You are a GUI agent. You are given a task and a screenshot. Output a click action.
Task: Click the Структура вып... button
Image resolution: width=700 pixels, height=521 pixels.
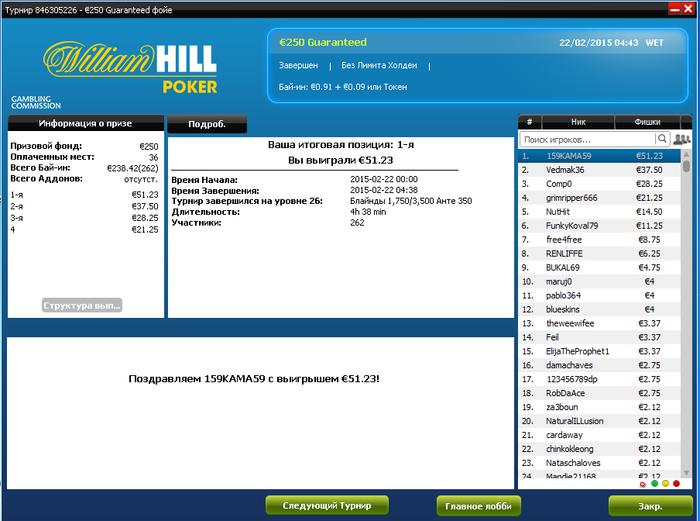tap(82, 305)
